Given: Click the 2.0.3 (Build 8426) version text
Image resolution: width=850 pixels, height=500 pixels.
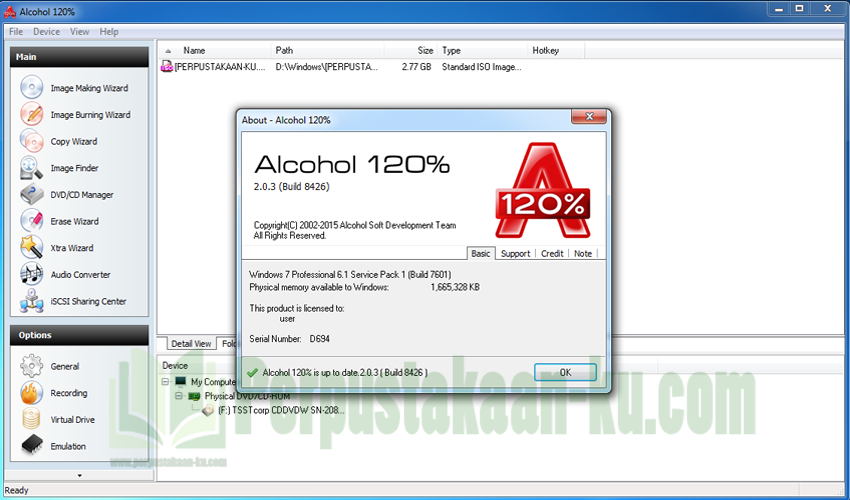Looking at the screenshot, I should 292,187.
